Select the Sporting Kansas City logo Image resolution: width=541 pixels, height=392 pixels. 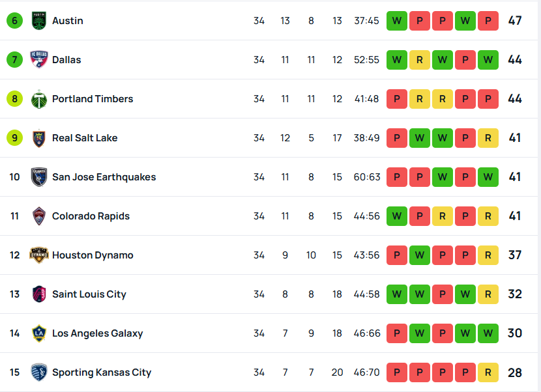pyautogui.click(x=39, y=372)
